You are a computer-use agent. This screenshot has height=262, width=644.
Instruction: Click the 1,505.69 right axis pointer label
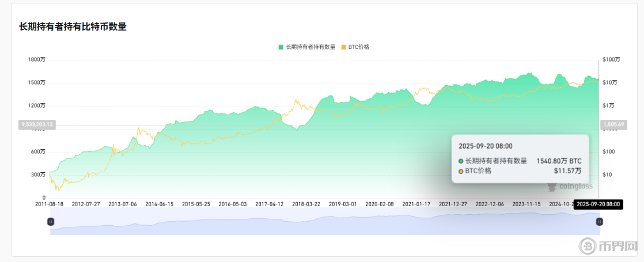click(613, 124)
